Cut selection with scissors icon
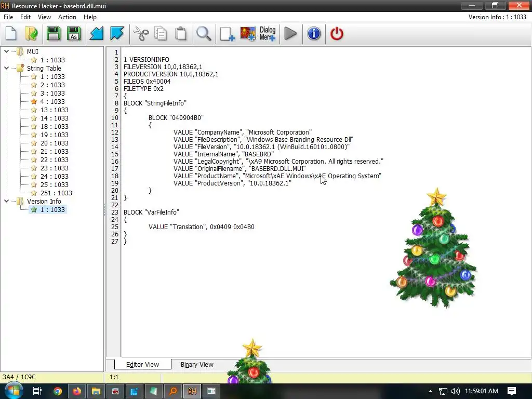532x399 pixels. click(x=140, y=34)
